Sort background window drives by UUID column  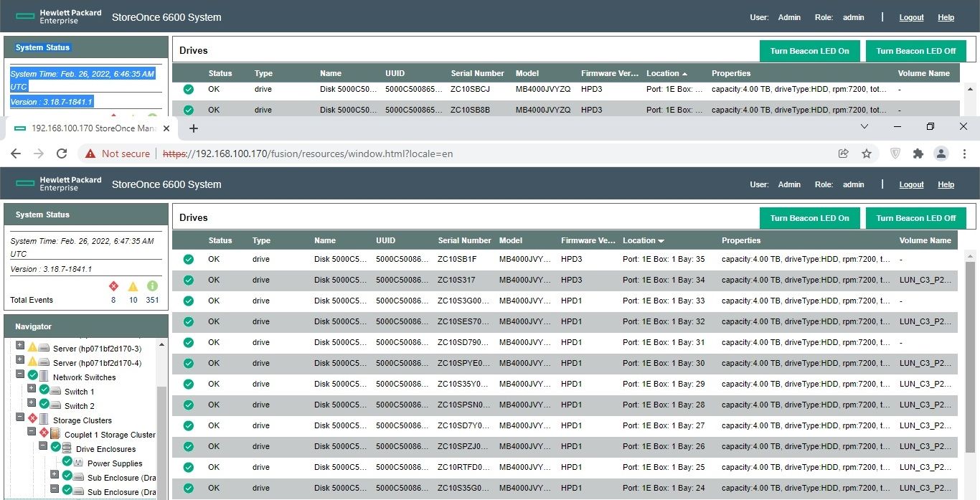tap(395, 73)
